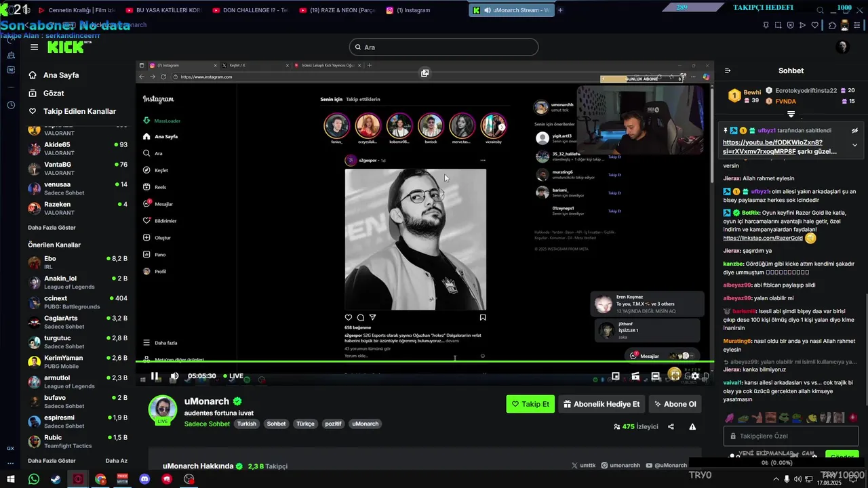Open Akide65 channel in sidebar
Viewport: 868px width, 488px height.
pyautogui.click(x=77, y=148)
